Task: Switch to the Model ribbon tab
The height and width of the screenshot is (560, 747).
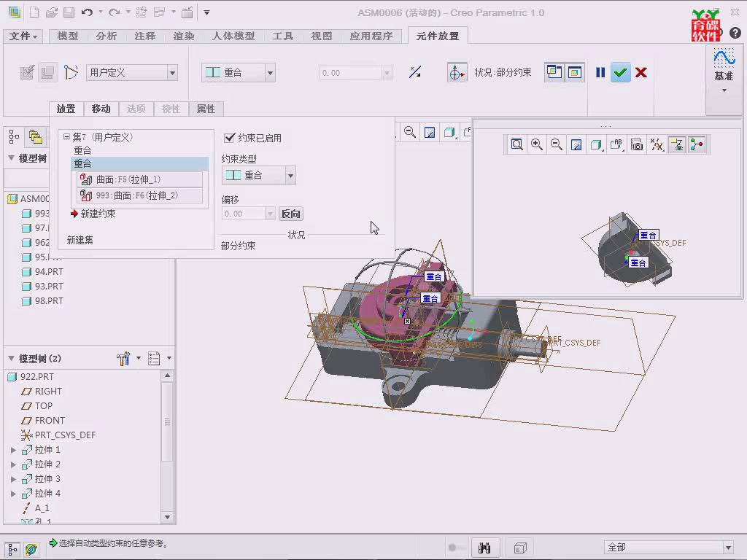Action: (x=68, y=36)
